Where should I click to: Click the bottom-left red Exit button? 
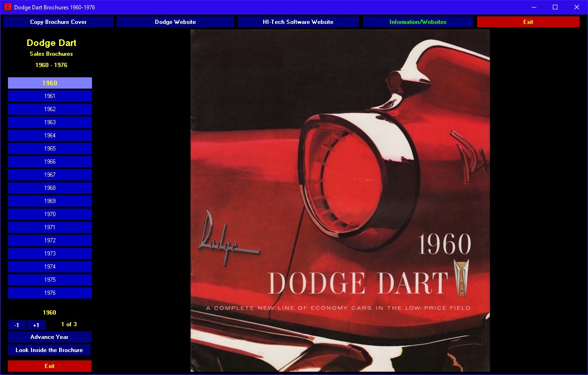[x=50, y=366]
